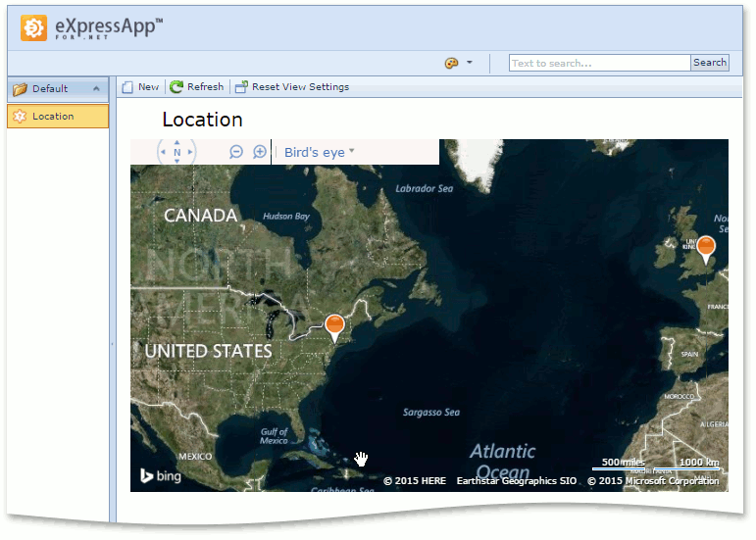The height and width of the screenshot is (540, 756).
Task: Focus the Text to search field
Action: tap(599, 63)
